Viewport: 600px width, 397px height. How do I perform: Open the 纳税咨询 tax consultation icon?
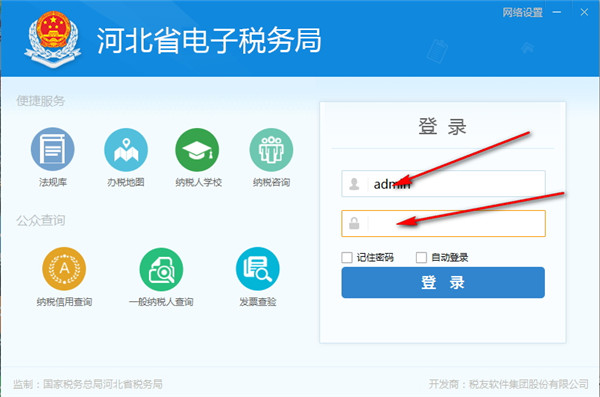coord(271,149)
